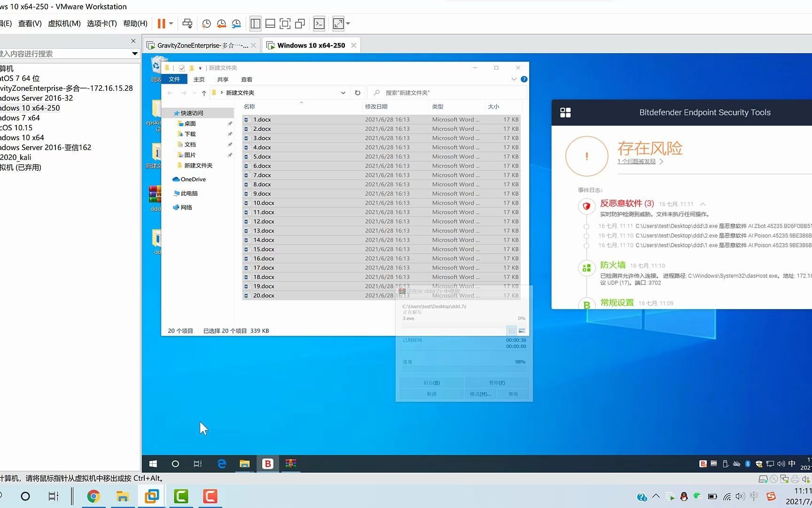Toggle the guest IME 中 language indicator
This screenshot has height=508, width=812.
pos(792,464)
